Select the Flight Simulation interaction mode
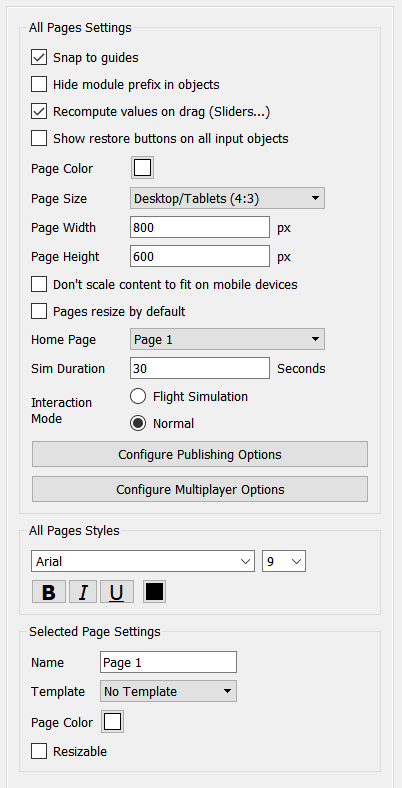 138,397
